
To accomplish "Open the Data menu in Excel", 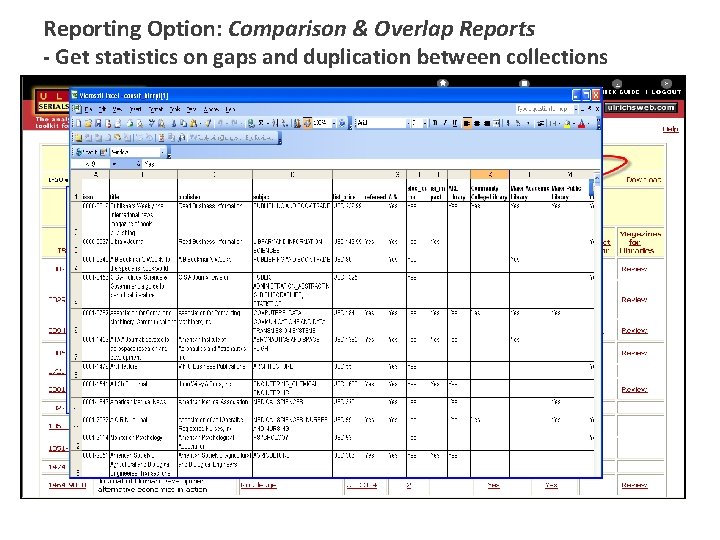I will pos(191,109).
